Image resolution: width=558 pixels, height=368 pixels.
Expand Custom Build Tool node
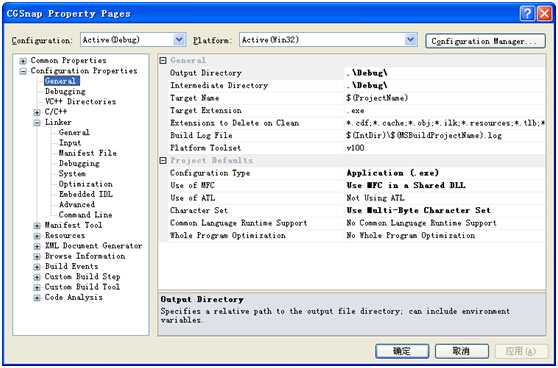coord(37,287)
